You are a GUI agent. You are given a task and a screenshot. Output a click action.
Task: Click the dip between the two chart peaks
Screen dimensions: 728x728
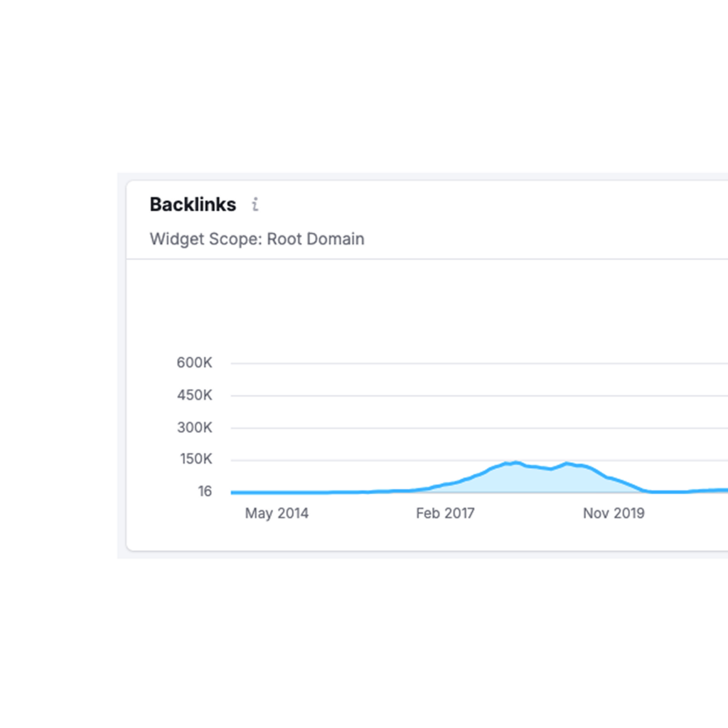tap(551, 469)
